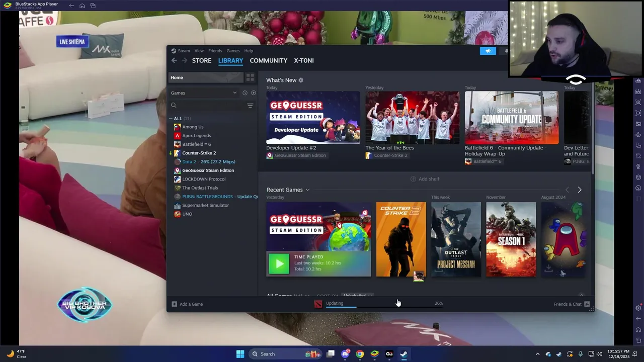This screenshot has width=644, height=362.
Task: Play GeoGuessr with green play button
Action: click(x=279, y=263)
